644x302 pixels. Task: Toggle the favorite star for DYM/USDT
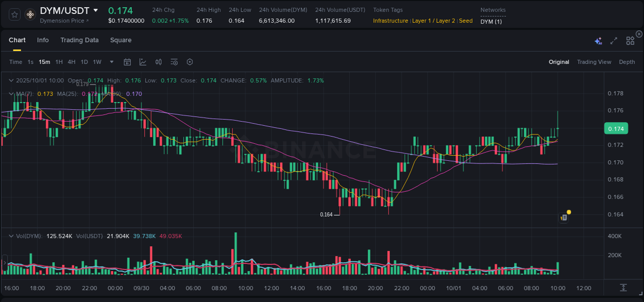(14, 14)
